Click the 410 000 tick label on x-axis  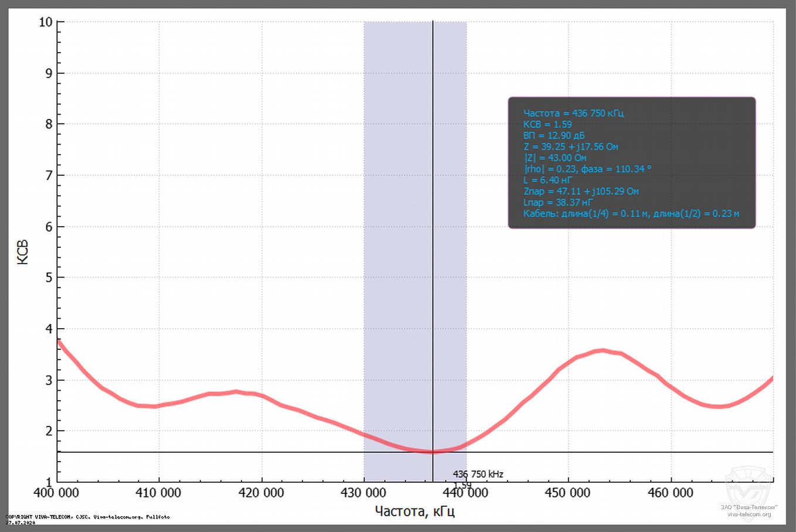click(158, 493)
